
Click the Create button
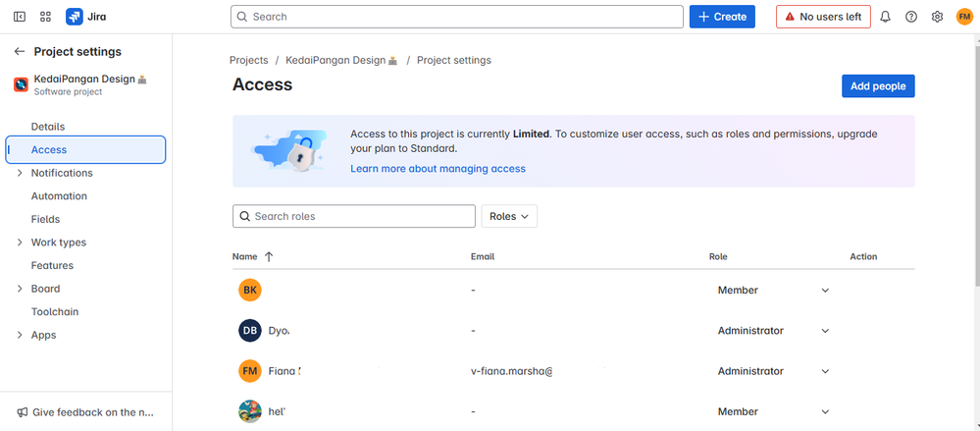click(x=722, y=17)
